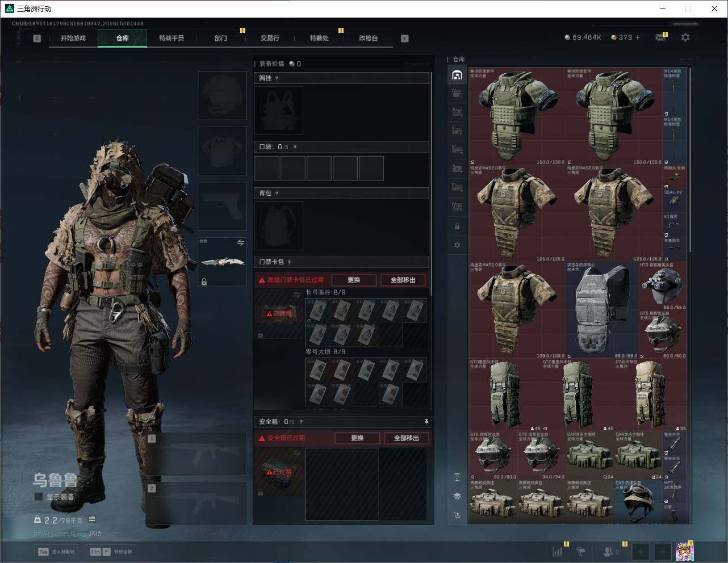Switch to 仓库 tab
Image resolution: width=728 pixels, height=563 pixels.
click(x=123, y=38)
